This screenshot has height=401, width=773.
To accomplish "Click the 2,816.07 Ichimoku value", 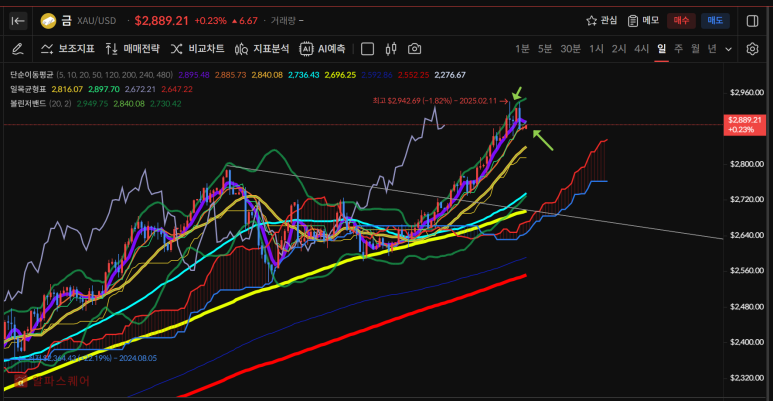I will pyautogui.click(x=67, y=89).
